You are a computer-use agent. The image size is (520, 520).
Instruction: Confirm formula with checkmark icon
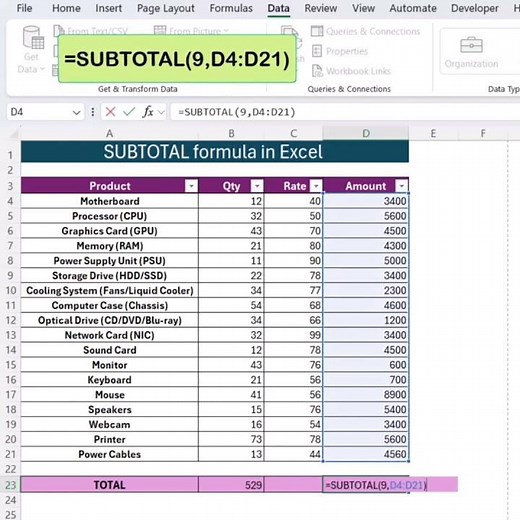[x=129, y=112]
